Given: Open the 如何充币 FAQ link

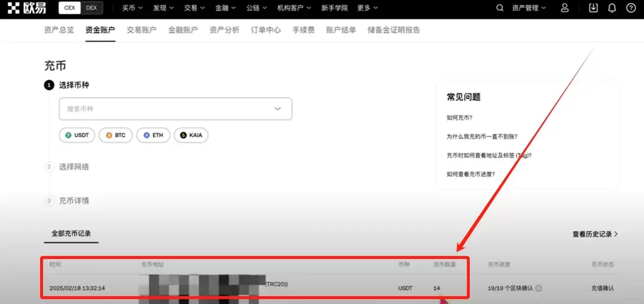Looking at the screenshot, I should point(460,117).
